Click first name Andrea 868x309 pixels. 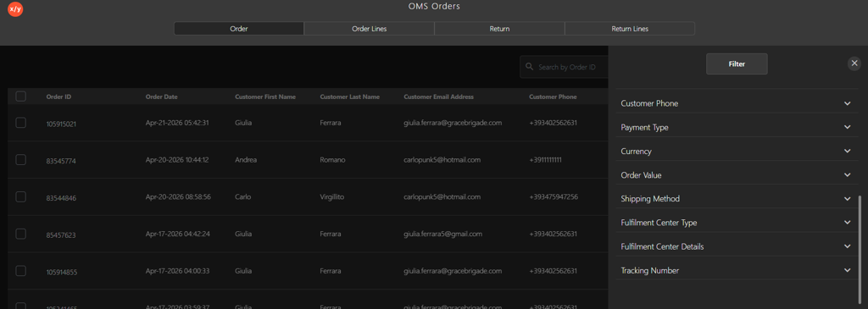click(246, 160)
